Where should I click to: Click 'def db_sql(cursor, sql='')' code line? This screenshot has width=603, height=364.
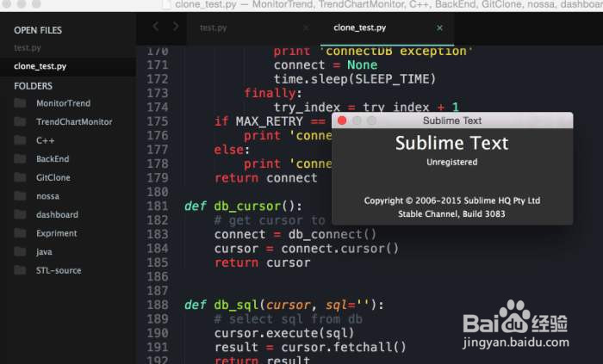(283, 305)
